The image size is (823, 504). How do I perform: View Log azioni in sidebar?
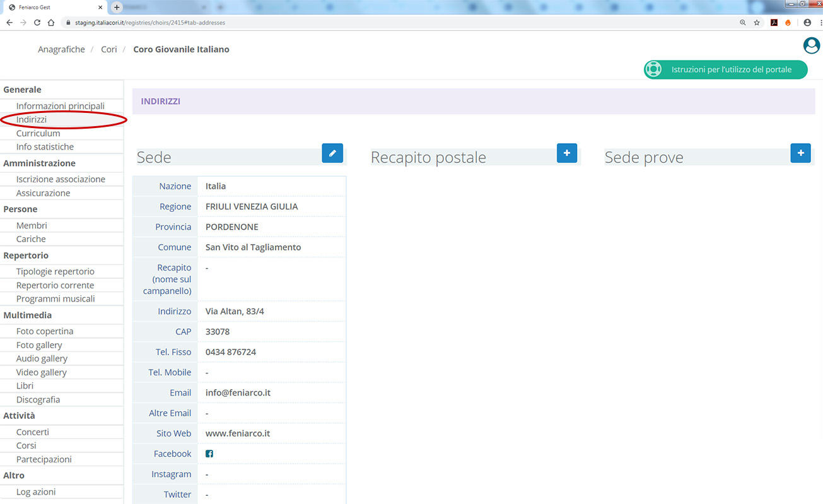point(36,492)
